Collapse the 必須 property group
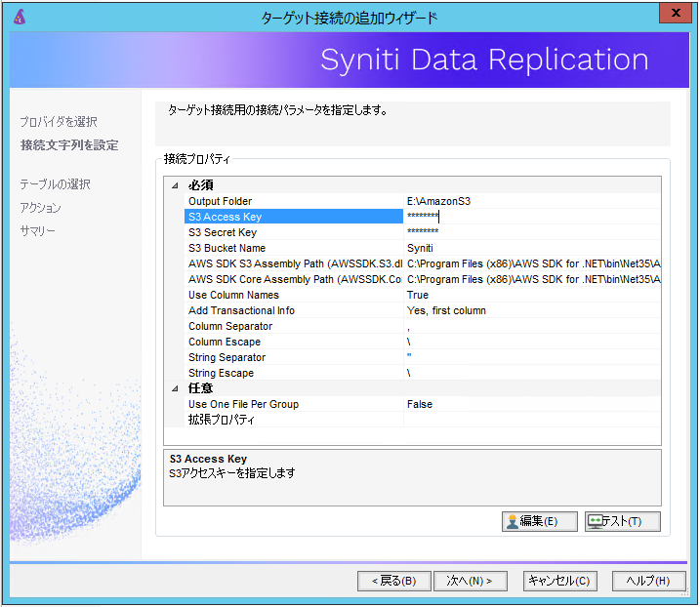The width and height of the screenshot is (700, 607). coord(175,185)
